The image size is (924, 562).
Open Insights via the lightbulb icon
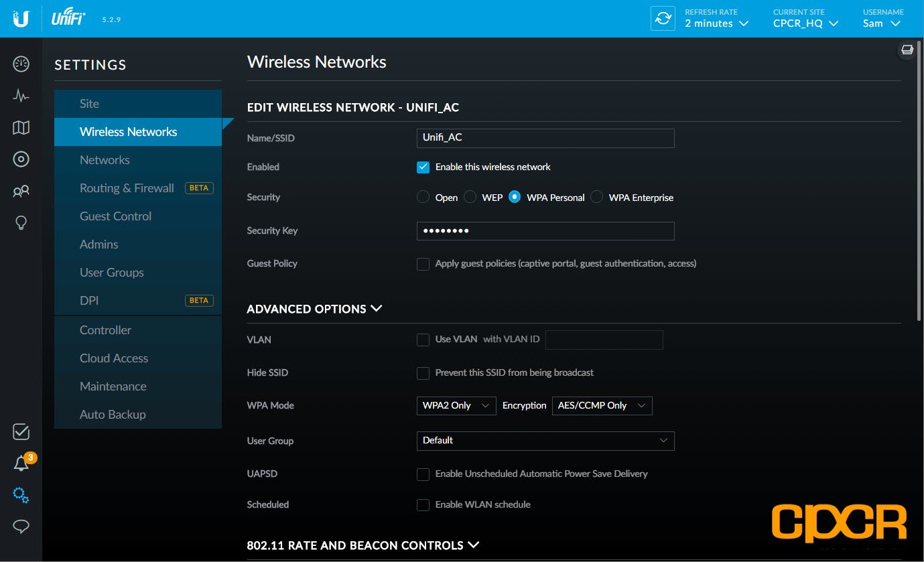(x=21, y=223)
